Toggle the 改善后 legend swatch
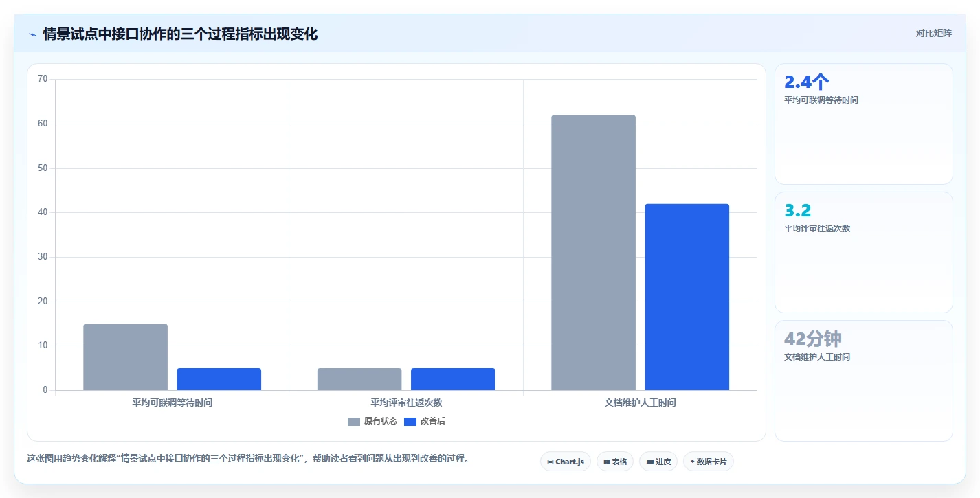This screenshot has width=980, height=498. (x=410, y=421)
